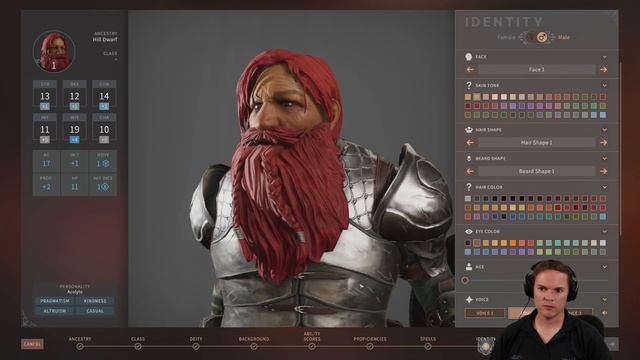Click the dwarf character portrait thumbnail
Screen dimensions: 640x360
tap(54, 52)
